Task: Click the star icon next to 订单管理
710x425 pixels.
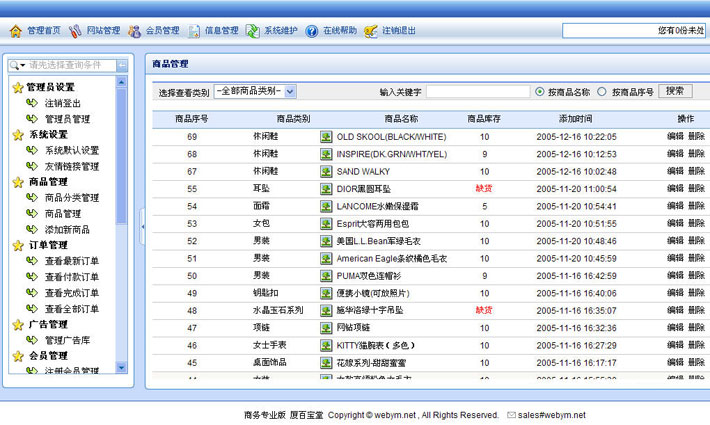Action: tap(18, 245)
